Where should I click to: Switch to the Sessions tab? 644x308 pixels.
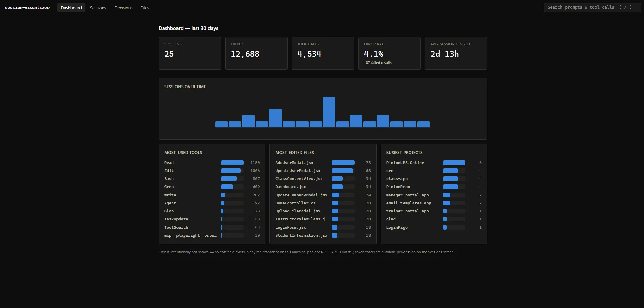pyautogui.click(x=98, y=8)
